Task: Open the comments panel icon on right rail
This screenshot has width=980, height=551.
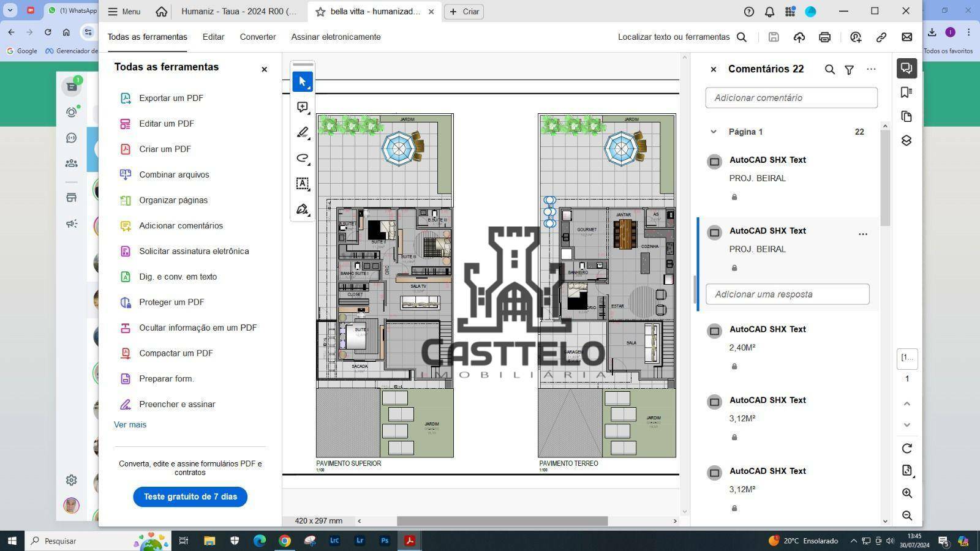Action: 907,68
